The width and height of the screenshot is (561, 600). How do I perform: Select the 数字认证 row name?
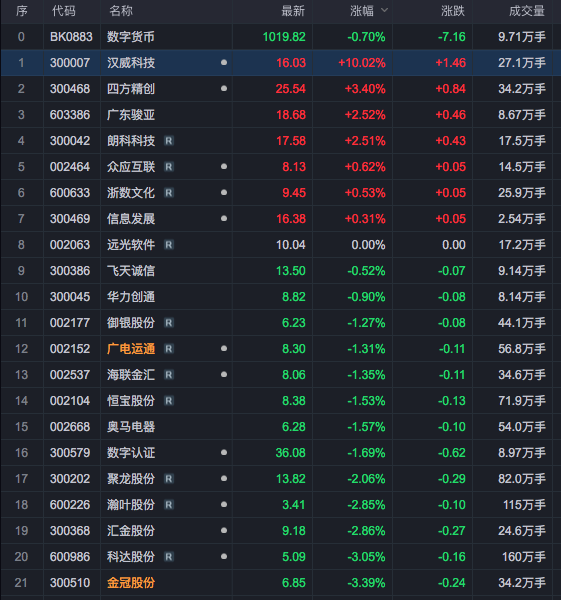pos(131,453)
